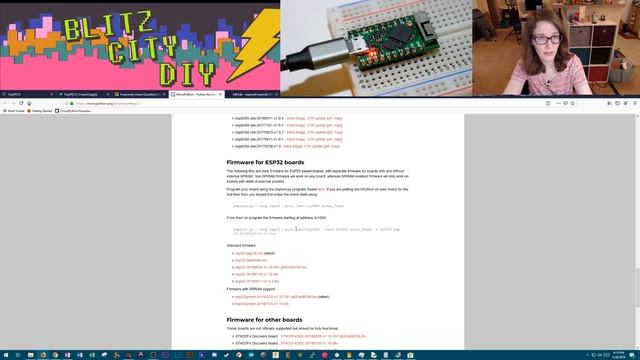Open the CircuitPython bookmark
640x360 pixels.
coord(74,111)
